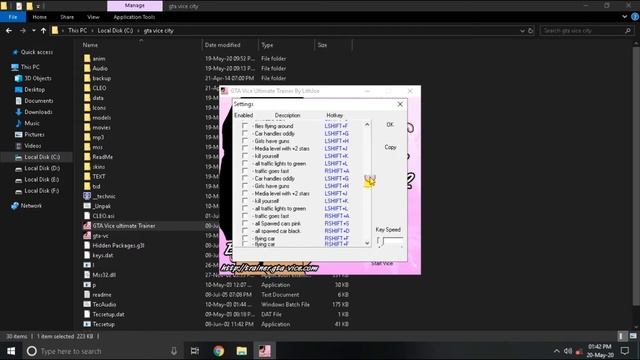This screenshot has width=640, height=360.
Task: Go up one folder level with the up arrow
Action: (43, 31)
